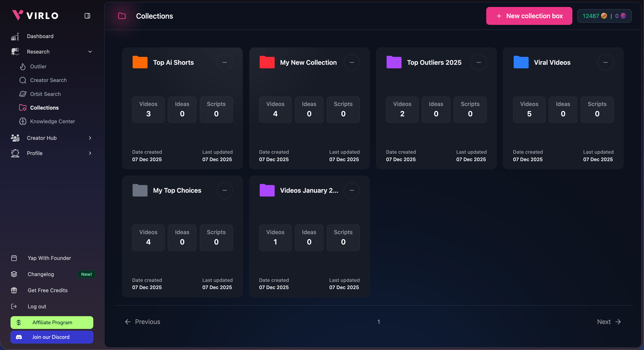Click the orange folder icon on Top Ai Shorts

pyautogui.click(x=140, y=62)
